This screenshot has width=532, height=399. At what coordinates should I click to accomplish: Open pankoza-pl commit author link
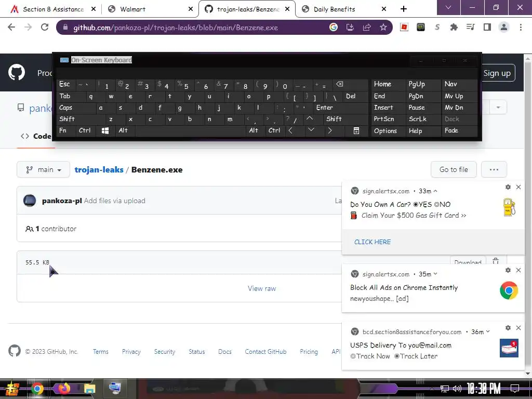click(62, 201)
